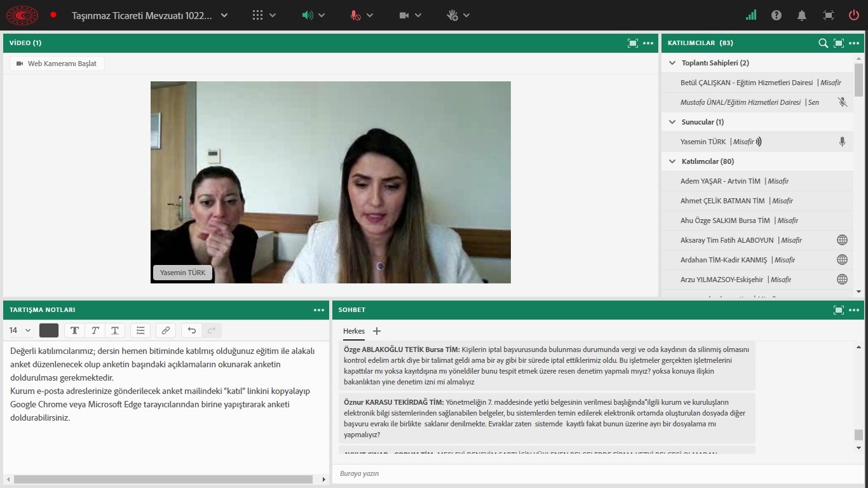Click the full screen icon in top bar

pos(828,15)
